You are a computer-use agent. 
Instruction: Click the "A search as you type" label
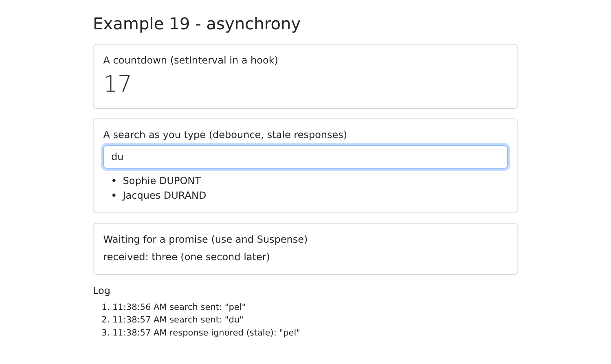coord(225,135)
